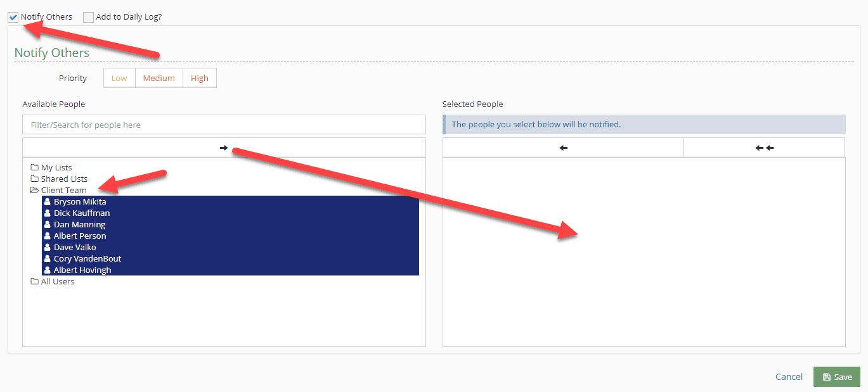Set priority to Low
This screenshot has width=868, height=392.
(x=119, y=79)
